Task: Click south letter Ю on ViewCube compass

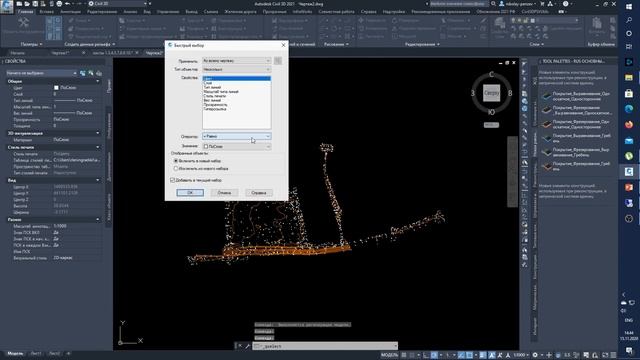Action: [491, 112]
